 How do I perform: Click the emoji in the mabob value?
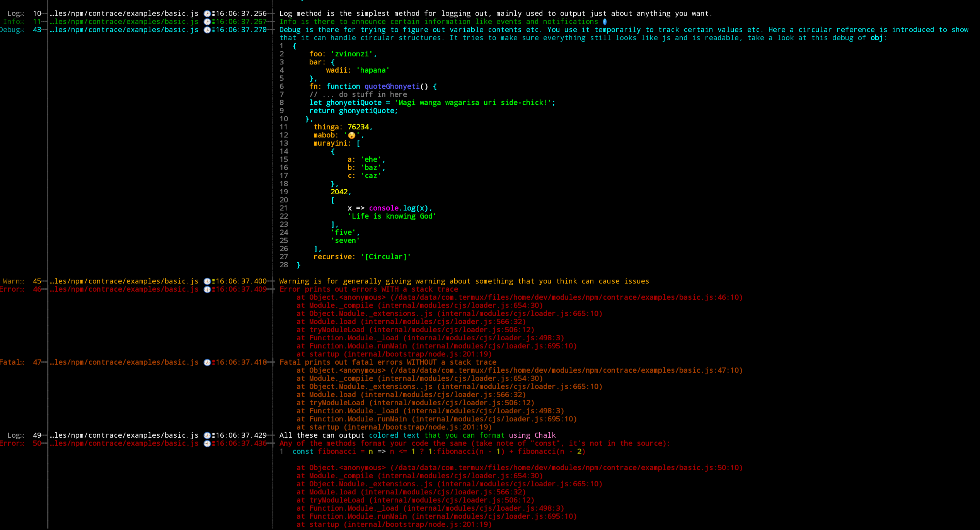tap(351, 135)
